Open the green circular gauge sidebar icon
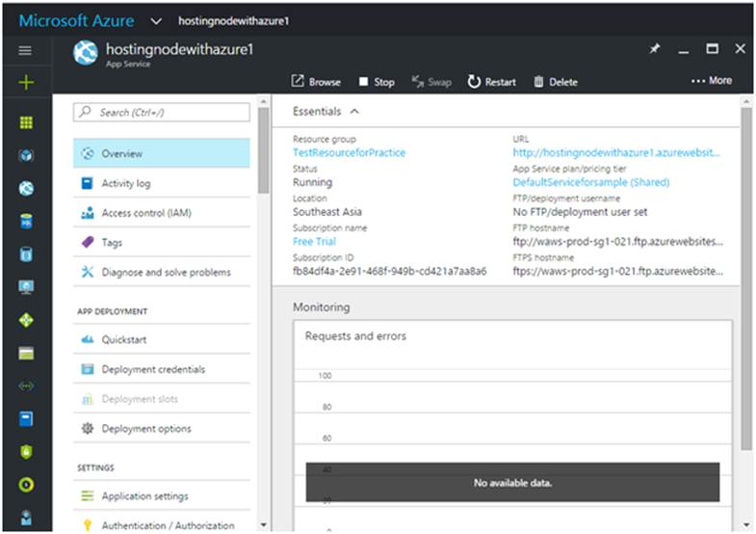 26,484
